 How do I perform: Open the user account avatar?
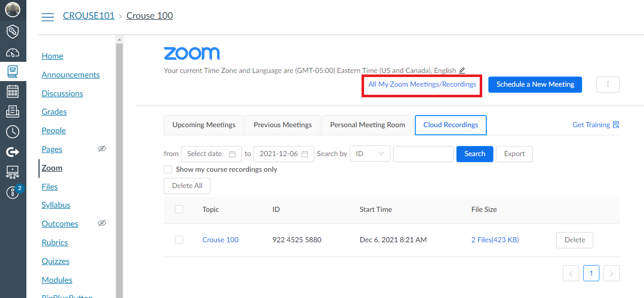pos(13,10)
